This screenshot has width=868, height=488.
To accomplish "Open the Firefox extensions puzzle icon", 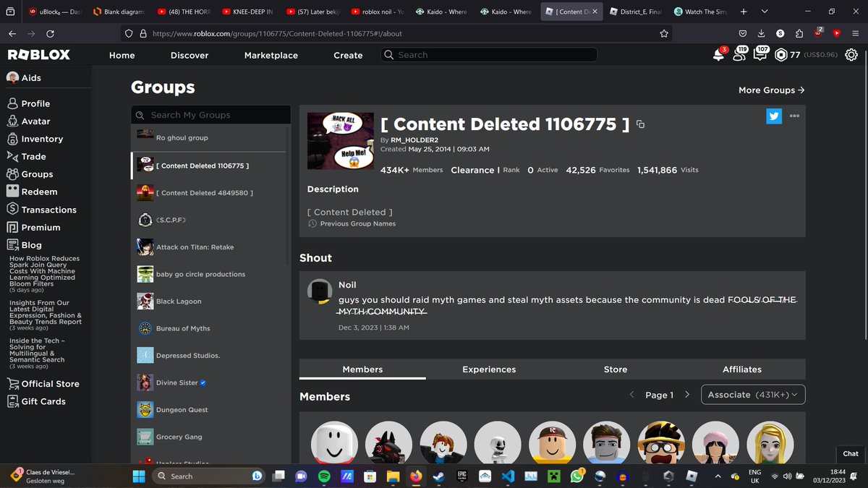I will point(799,33).
